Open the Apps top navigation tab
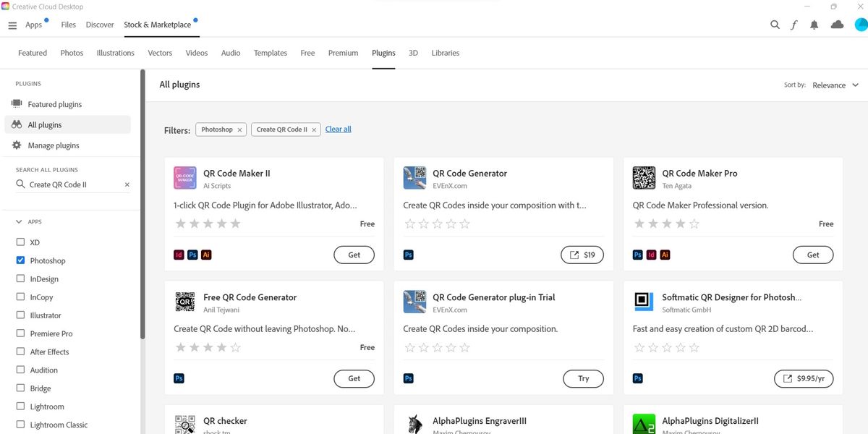868x434 pixels. (x=34, y=25)
